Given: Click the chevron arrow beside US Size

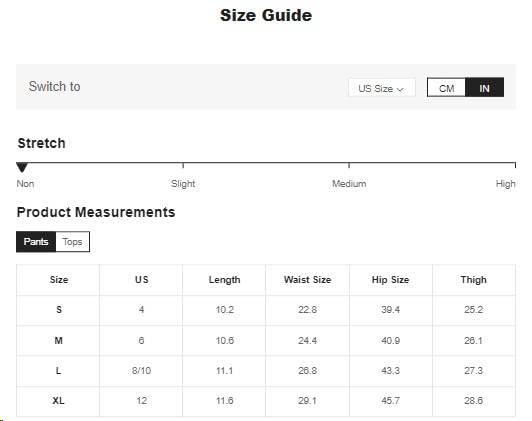Looking at the screenshot, I should [400, 90].
